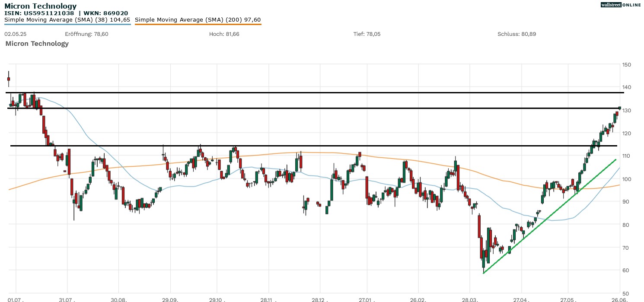The height and width of the screenshot is (302, 644).
Task: Click the 27.05. date axis label
Action: point(567,299)
